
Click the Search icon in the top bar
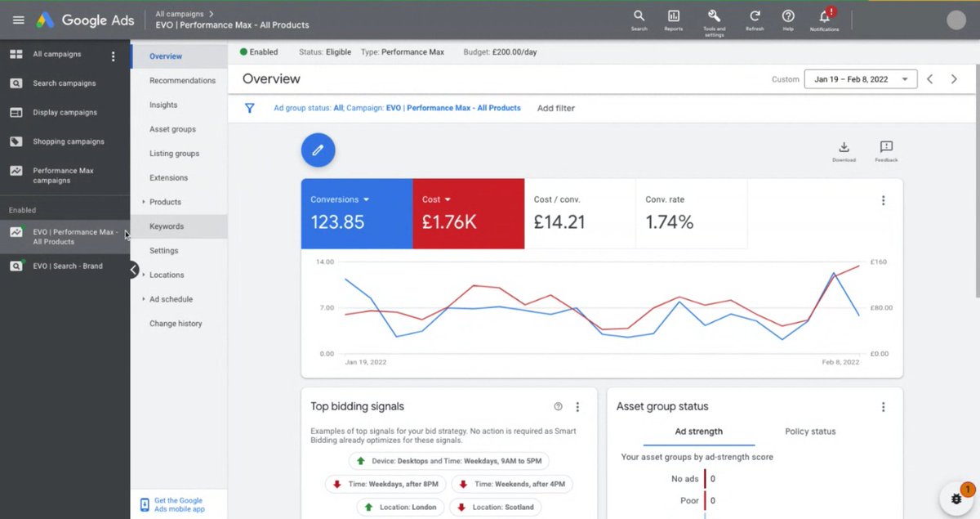click(638, 16)
